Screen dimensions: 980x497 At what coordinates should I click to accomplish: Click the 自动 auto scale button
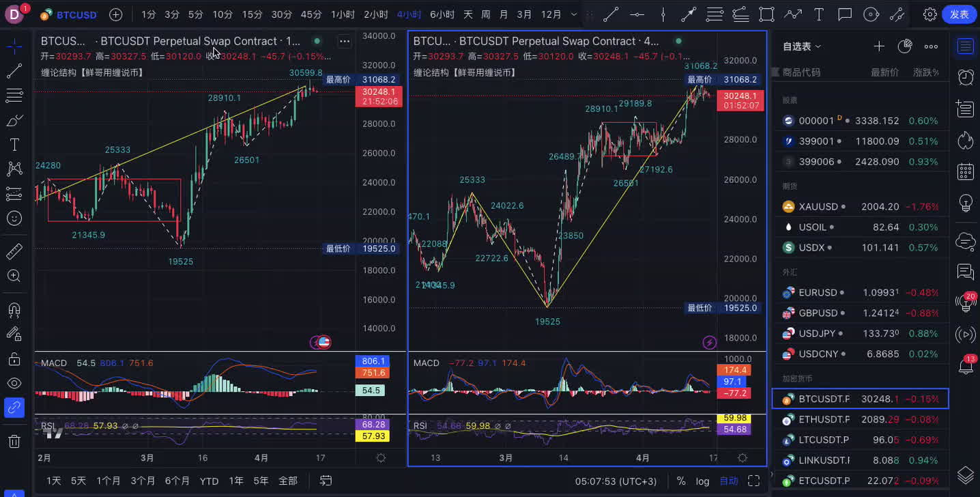728,481
